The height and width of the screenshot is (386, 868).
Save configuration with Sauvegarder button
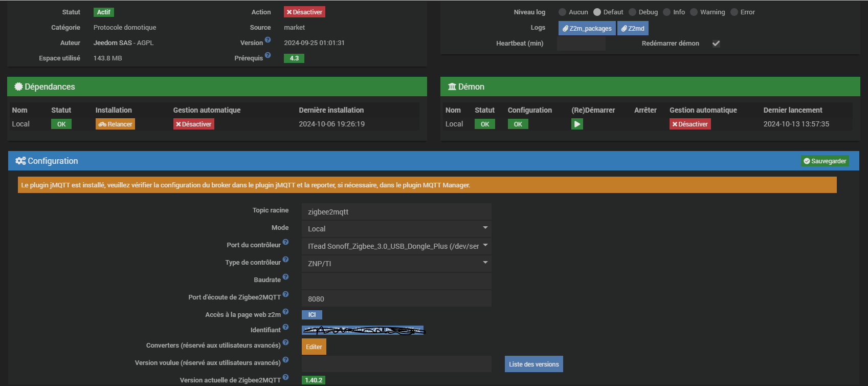pyautogui.click(x=825, y=161)
